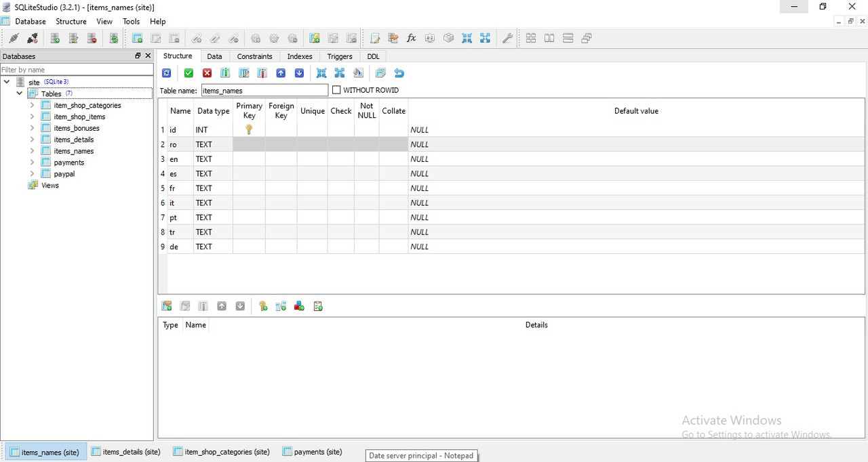
Task: Open the DDL tab
Action: [x=373, y=56]
